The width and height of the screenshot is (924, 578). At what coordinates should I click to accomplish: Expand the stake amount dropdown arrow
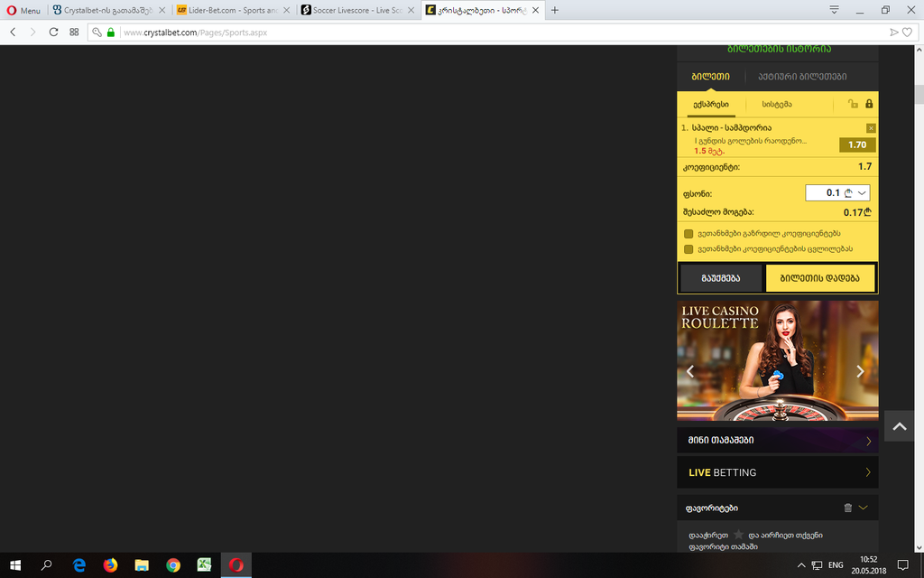coord(862,193)
